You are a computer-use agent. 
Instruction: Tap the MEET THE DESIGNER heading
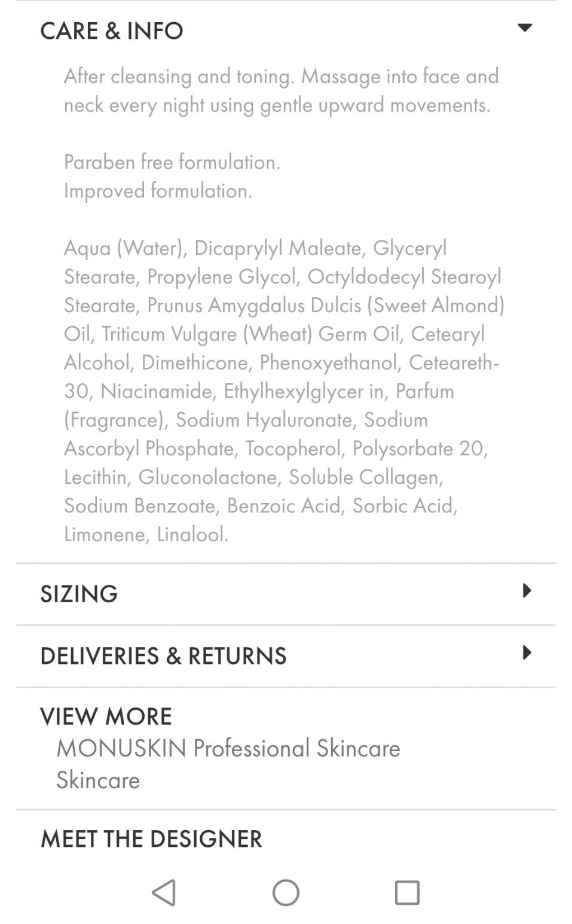151,838
